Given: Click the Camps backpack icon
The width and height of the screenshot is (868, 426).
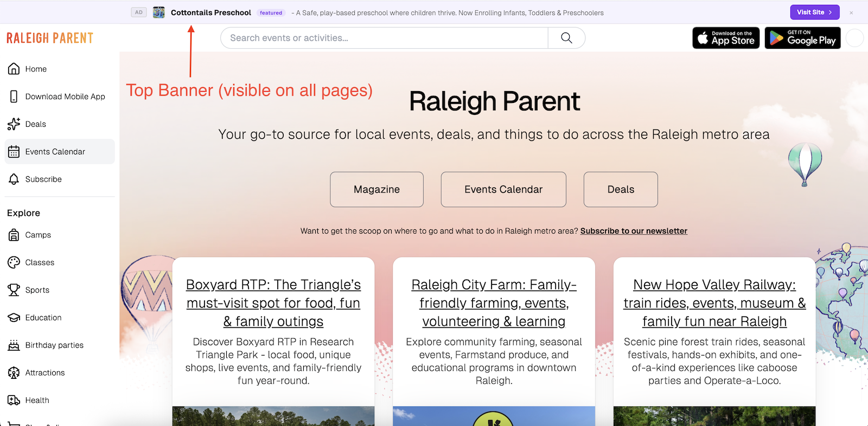Looking at the screenshot, I should pos(14,235).
